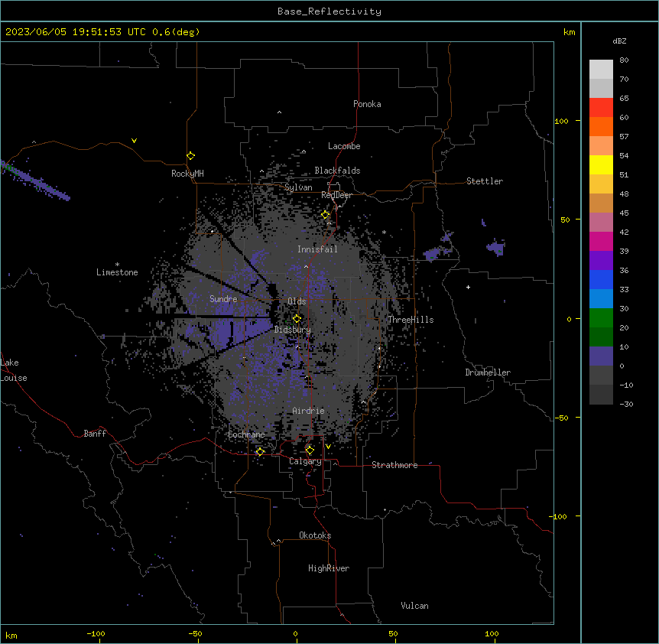Click the Base_Reflectivity title
Image resolution: width=659 pixels, height=644 pixels.
point(329,11)
